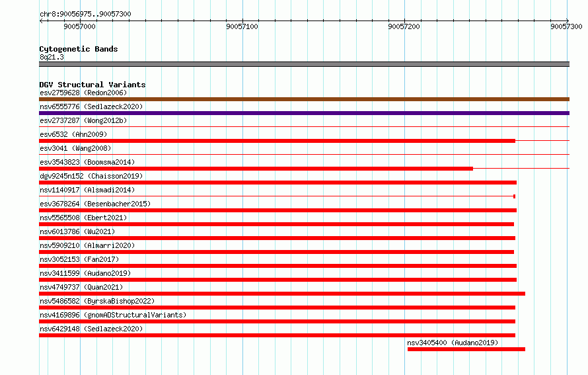Click the 90057100 ruler position label
This screenshot has height=375, width=588.
click(242, 26)
